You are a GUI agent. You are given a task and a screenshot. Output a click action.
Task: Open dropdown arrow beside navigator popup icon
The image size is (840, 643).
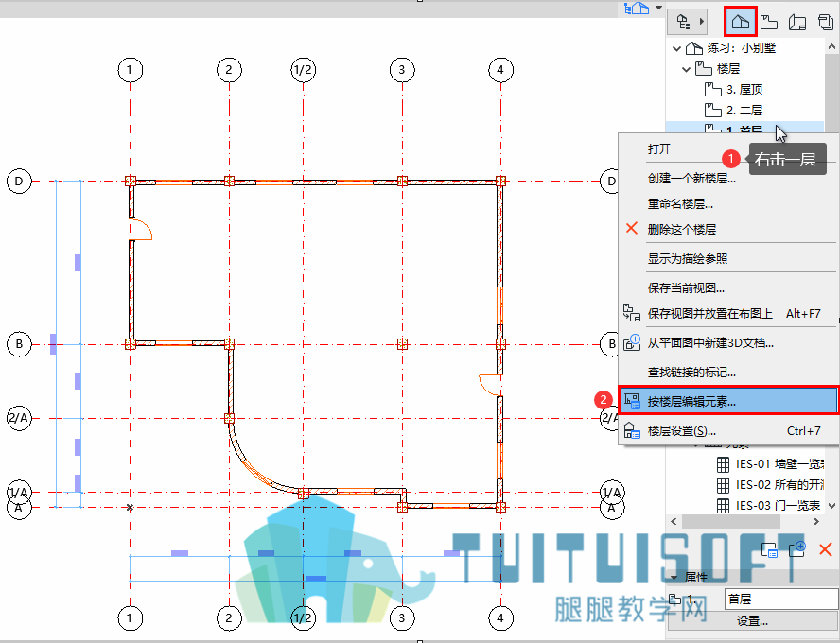[659, 8]
